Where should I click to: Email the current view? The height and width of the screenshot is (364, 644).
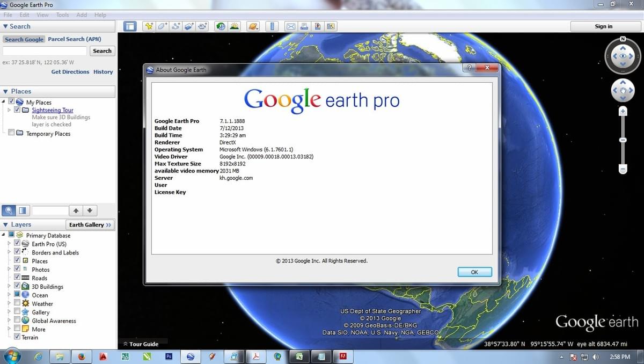(x=290, y=26)
